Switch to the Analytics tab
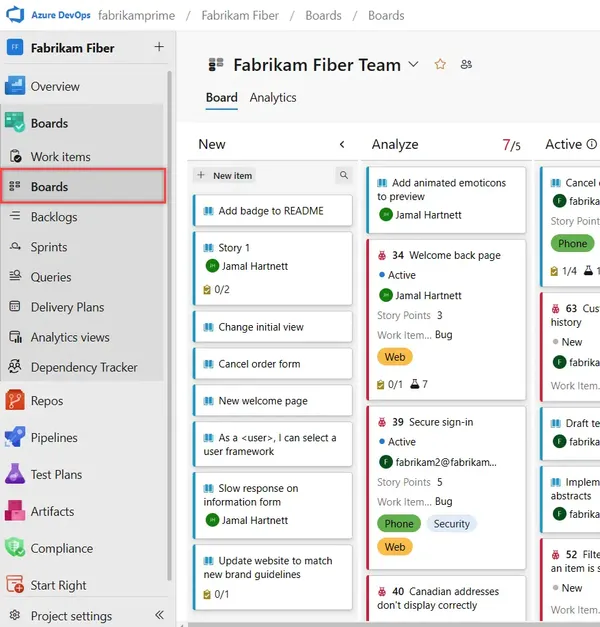The height and width of the screenshot is (627, 600). coord(273,98)
